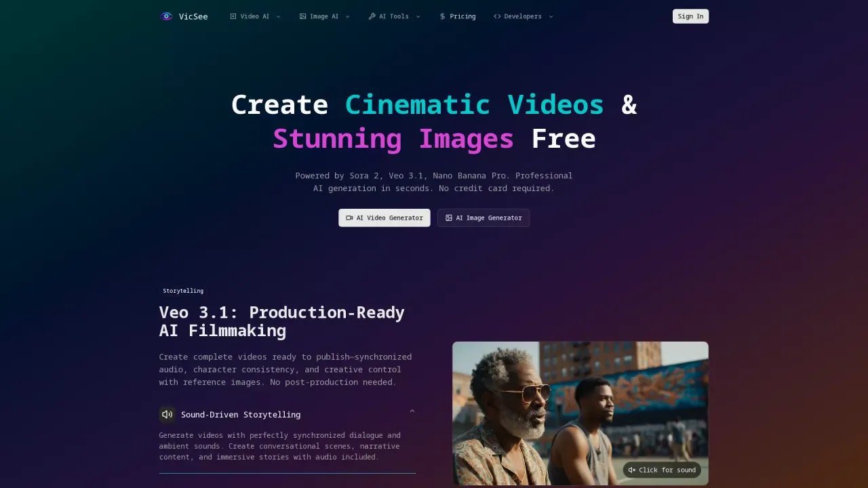Click the image icon in AI Image Generator
The width and height of the screenshot is (868, 488).
(449, 218)
